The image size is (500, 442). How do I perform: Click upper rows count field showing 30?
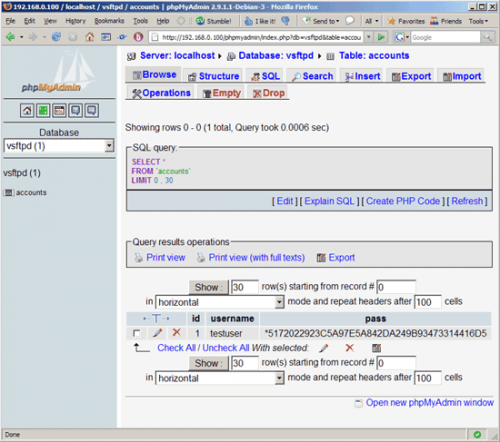(245, 287)
